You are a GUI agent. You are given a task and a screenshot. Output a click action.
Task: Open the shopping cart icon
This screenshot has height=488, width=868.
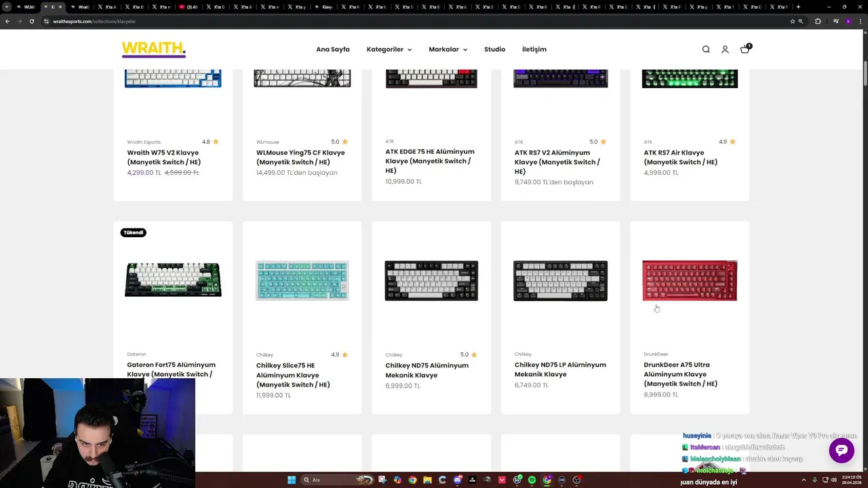745,49
